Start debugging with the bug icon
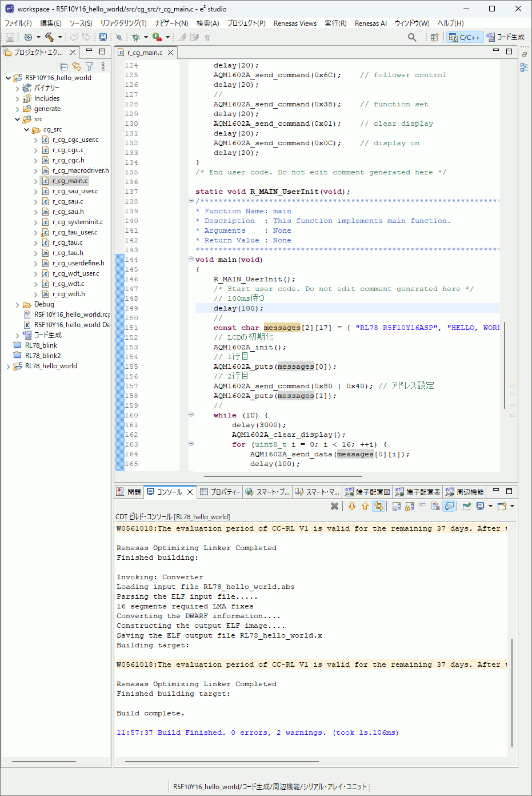The height and width of the screenshot is (796, 532). 135,37
